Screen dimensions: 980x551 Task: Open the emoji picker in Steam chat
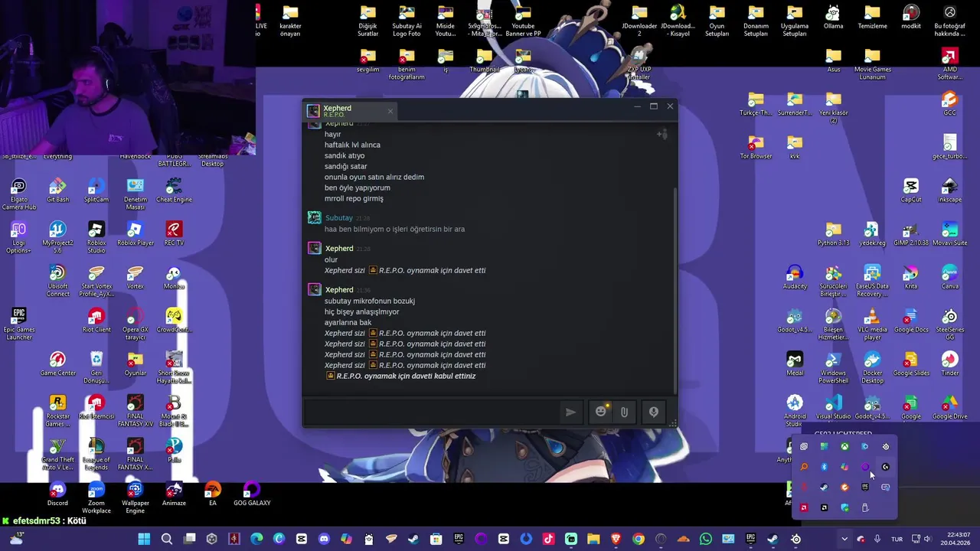point(601,412)
